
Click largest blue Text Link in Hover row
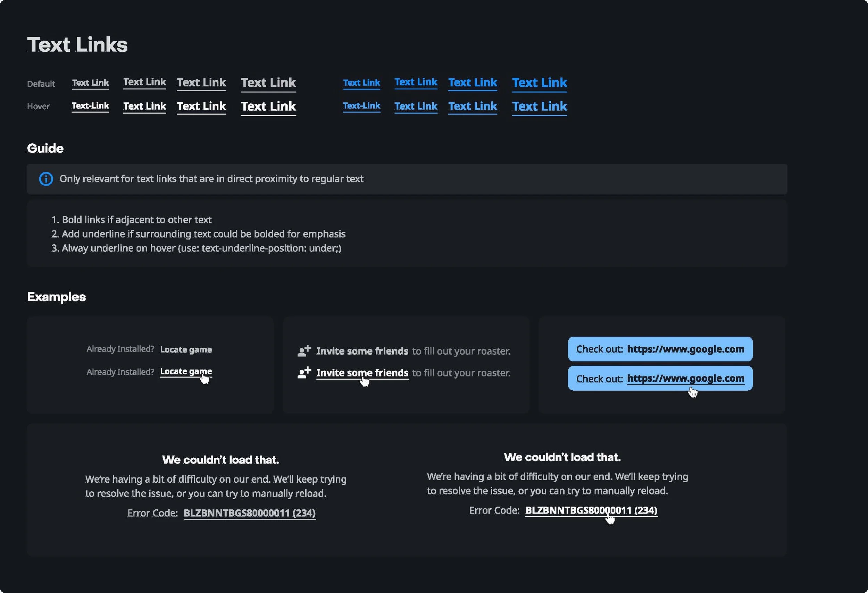[539, 107]
